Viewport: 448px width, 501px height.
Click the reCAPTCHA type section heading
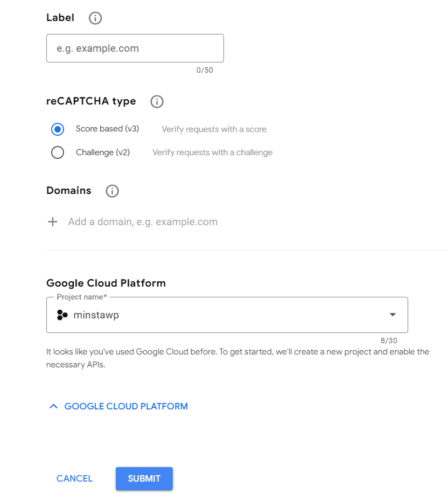click(x=90, y=101)
